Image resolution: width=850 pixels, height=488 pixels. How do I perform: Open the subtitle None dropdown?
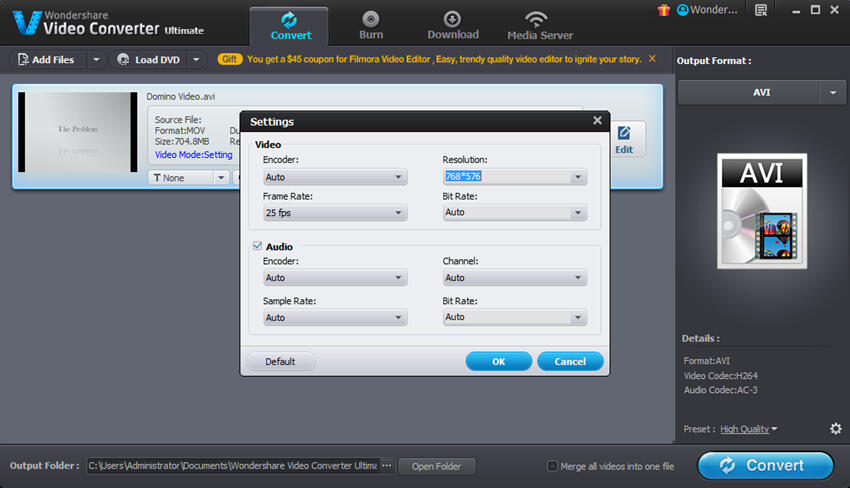188,178
